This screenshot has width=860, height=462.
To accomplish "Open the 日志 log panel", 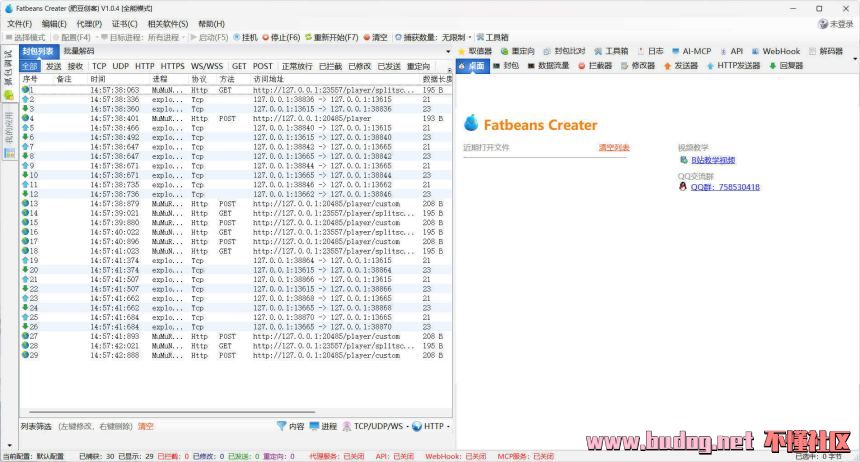I will click(650, 51).
